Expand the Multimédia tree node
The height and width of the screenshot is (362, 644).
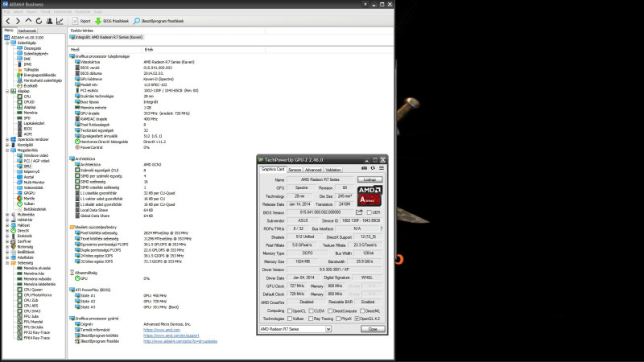coord(7,215)
